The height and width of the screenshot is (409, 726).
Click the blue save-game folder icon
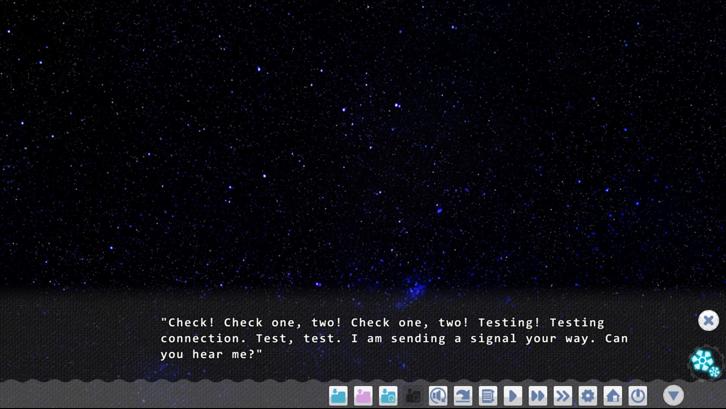pos(338,396)
